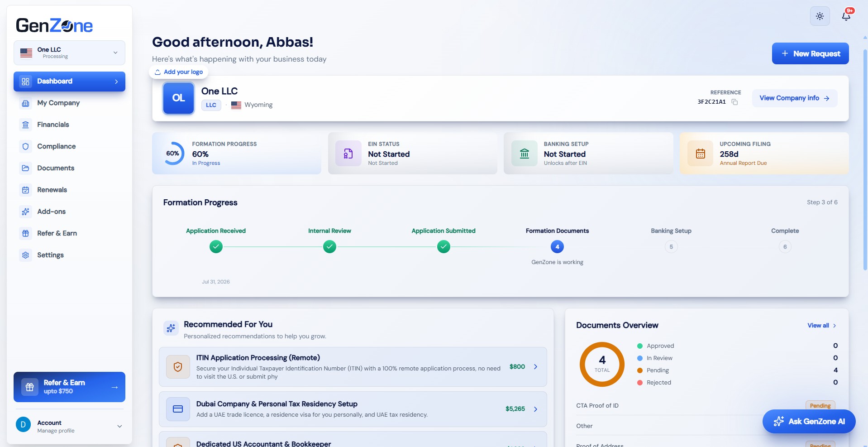868x447 pixels.
Task: Open Refer & Earn menu item
Action: pyautogui.click(x=69, y=234)
